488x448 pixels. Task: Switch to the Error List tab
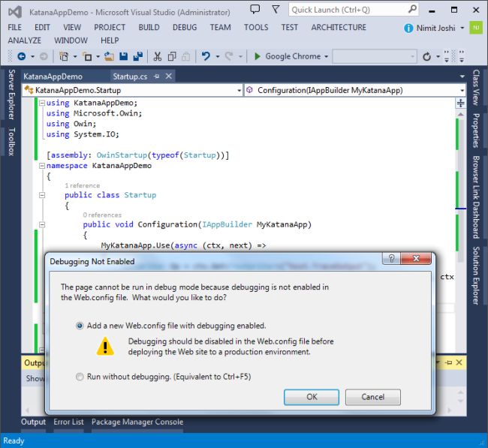tap(68, 422)
